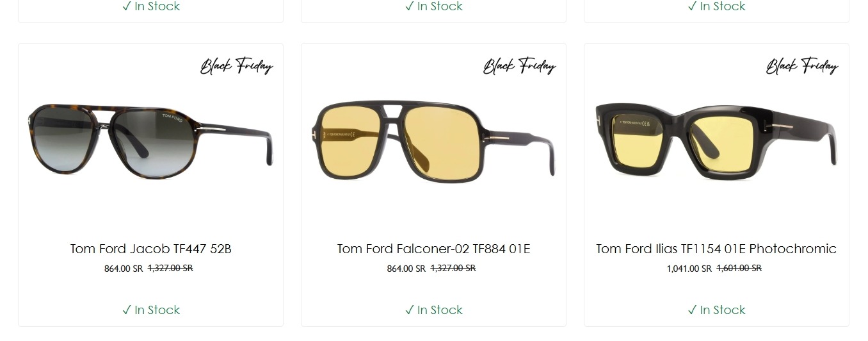
Task: Open the Tom Ford Jacob sunglasses image
Action: [150, 141]
